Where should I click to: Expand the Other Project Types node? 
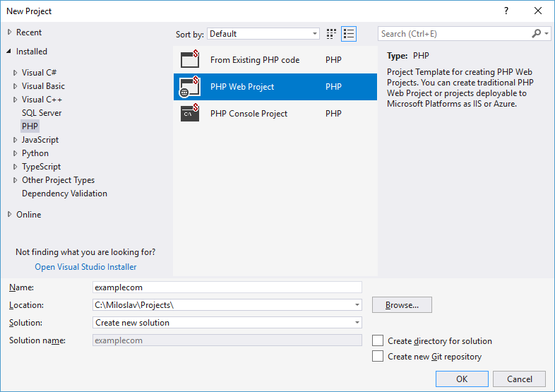pyautogui.click(x=15, y=180)
